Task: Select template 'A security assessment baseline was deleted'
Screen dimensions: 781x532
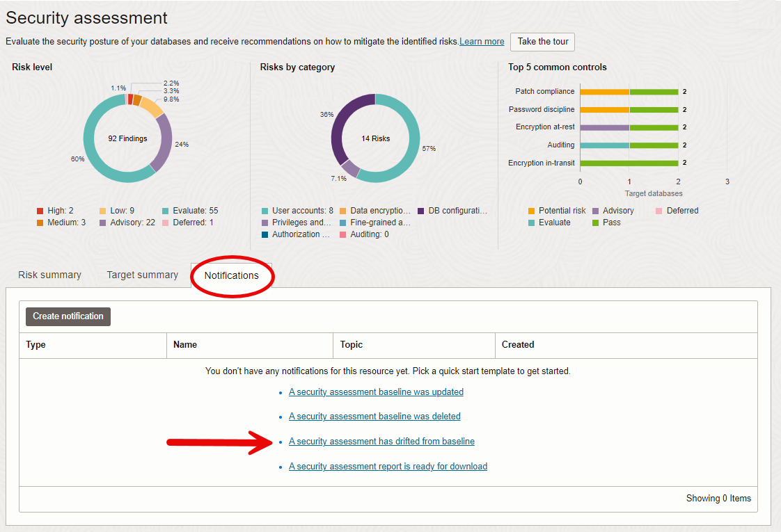Action: pos(374,416)
